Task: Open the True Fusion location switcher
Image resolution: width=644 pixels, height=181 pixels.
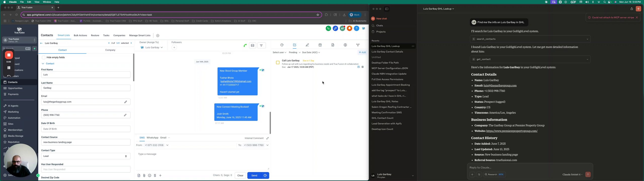Action: pyautogui.click(x=20, y=40)
